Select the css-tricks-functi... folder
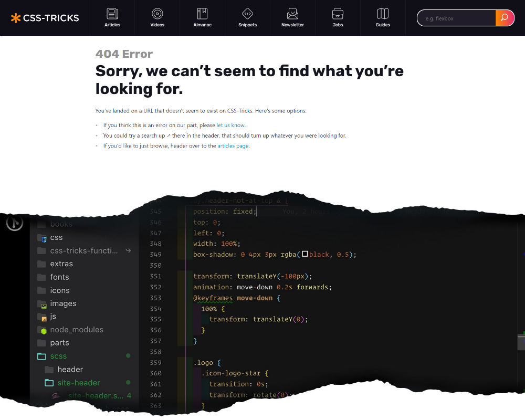525x420 pixels. pos(83,250)
